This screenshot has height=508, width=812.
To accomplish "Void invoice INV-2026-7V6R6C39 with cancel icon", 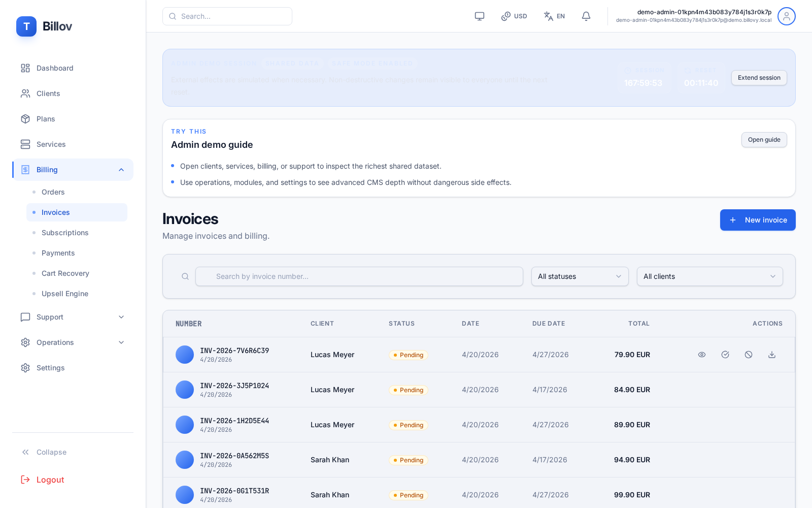I will coord(749,355).
